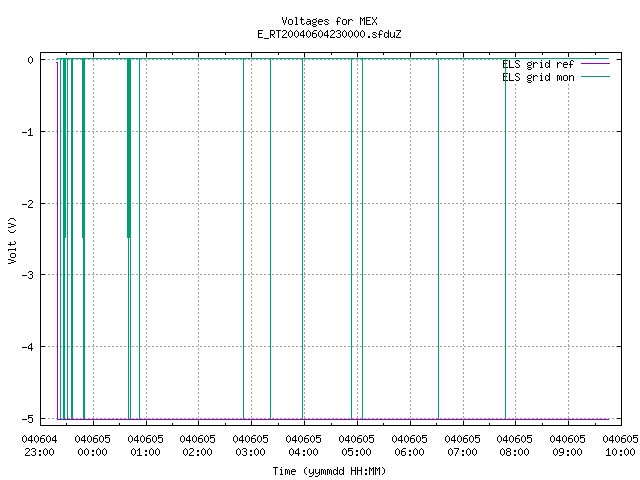
Task: Click the x-axis tick '040604 23:00'
Action: pyautogui.click(x=40, y=446)
